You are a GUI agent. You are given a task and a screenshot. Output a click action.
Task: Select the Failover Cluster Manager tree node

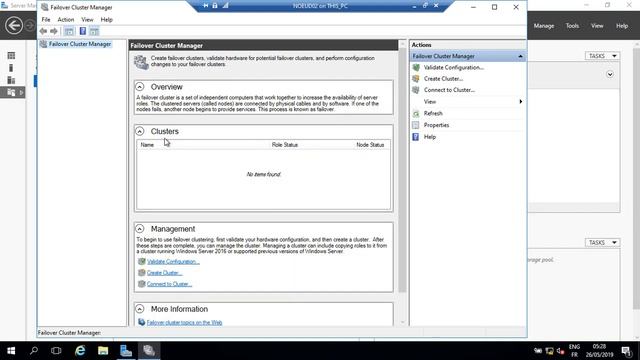(80, 44)
